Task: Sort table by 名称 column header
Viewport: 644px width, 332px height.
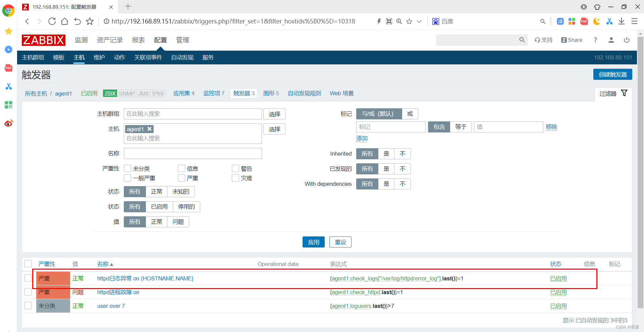Action: pyautogui.click(x=105, y=264)
